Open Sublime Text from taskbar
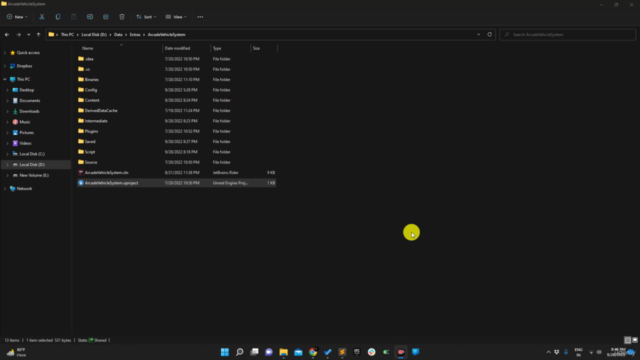Viewport: 640px width, 360px height. (x=342, y=352)
